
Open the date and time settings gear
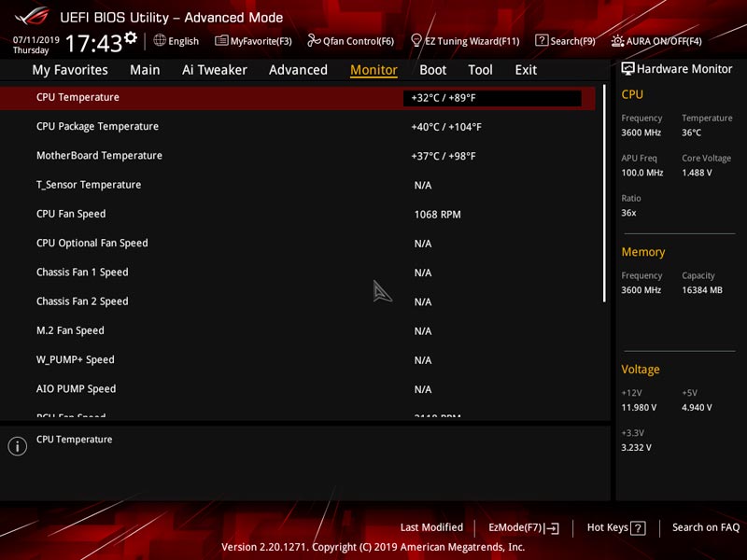tap(131, 38)
